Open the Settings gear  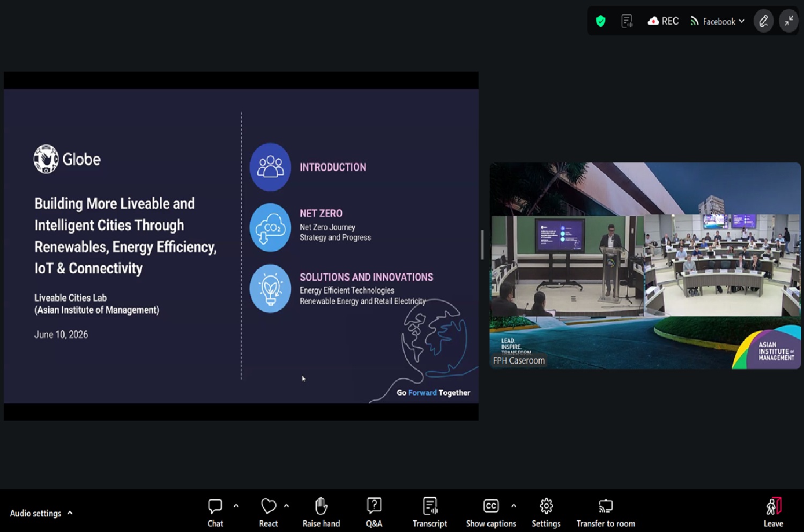546,513
